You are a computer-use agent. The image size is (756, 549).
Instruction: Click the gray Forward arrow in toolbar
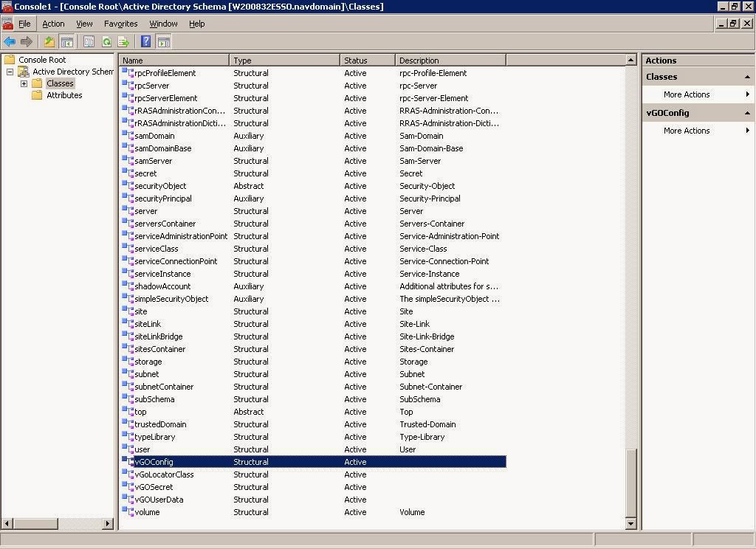(x=27, y=42)
